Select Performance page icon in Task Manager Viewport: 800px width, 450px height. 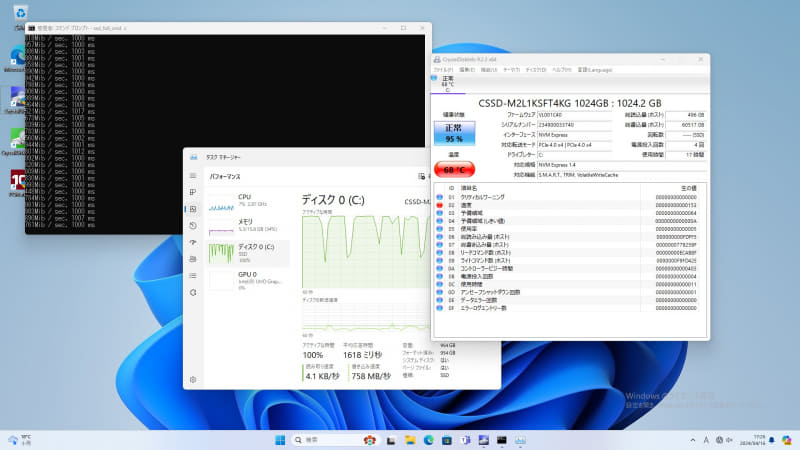point(193,209)
